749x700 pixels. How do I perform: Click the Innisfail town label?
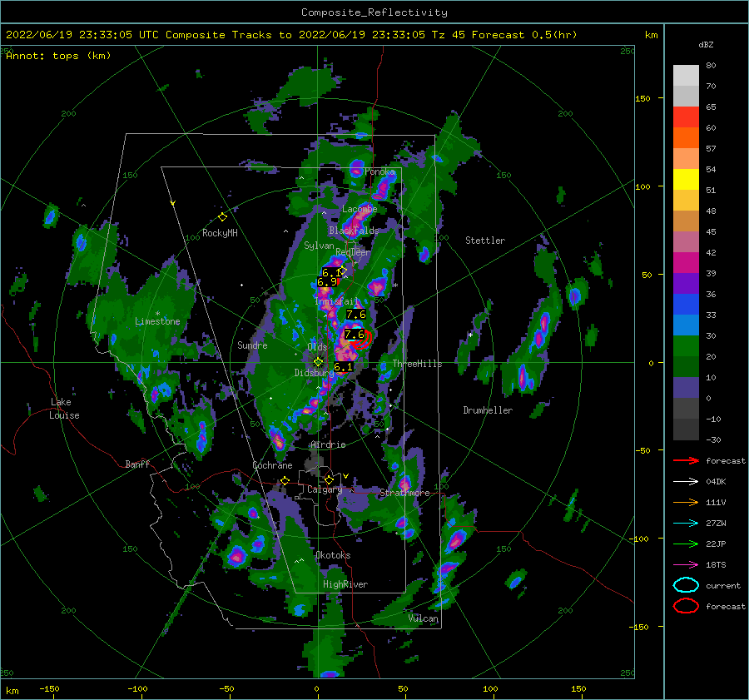click(x=336, y=301)
